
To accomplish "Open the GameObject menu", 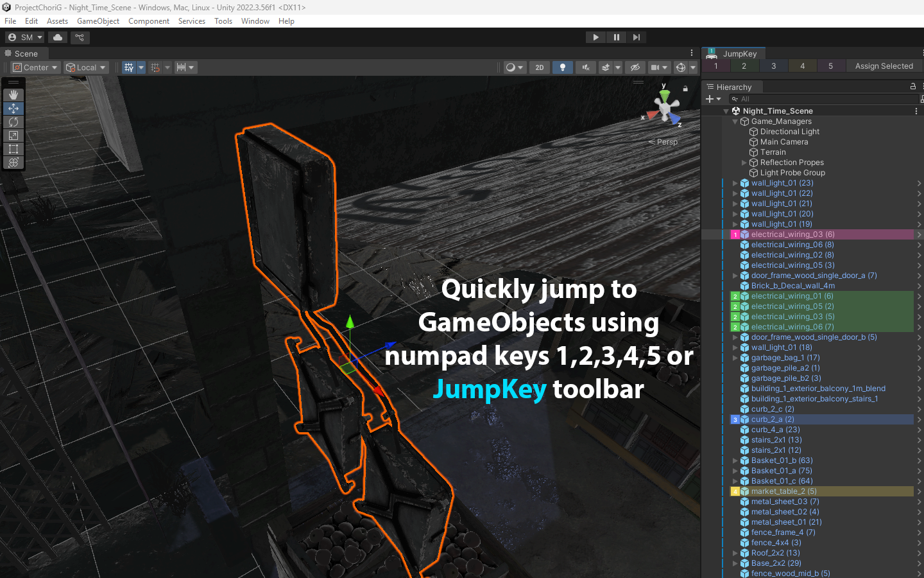I will click(x=98, y=21).
